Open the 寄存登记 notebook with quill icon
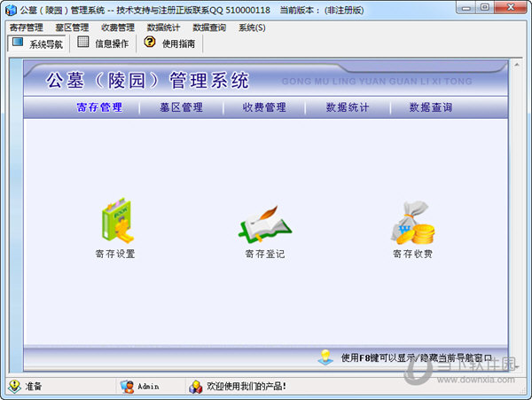 tap(265, 224)
